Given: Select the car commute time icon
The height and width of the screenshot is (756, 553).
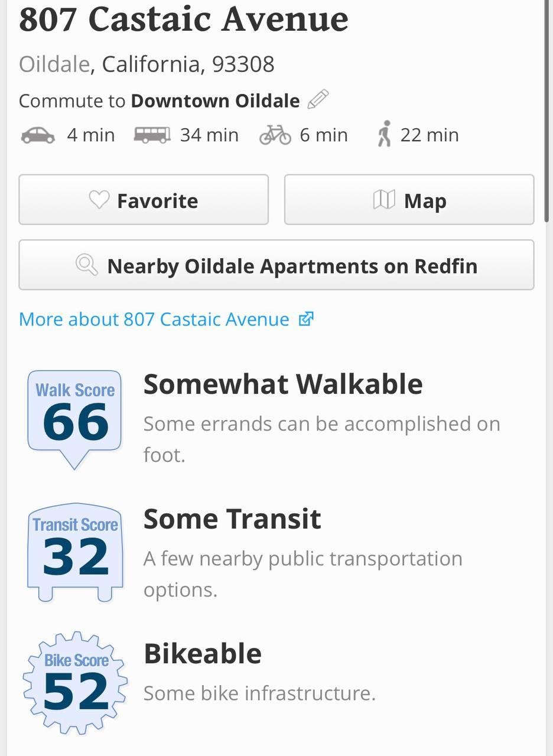Looking at the screenshot, I should coord(38,135).
